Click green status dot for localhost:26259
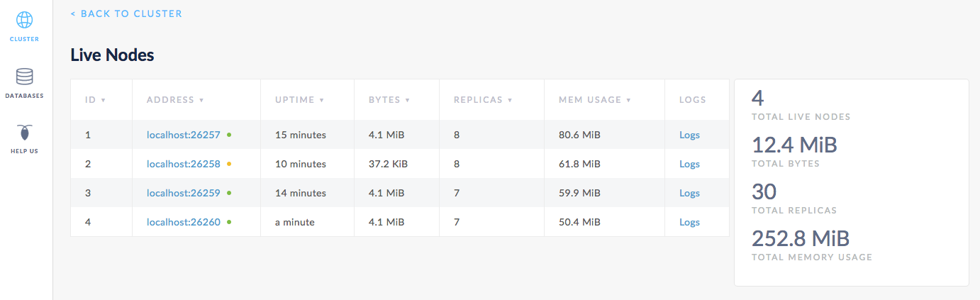The width and height of the screenshot is (980, 300). (229, 193)
